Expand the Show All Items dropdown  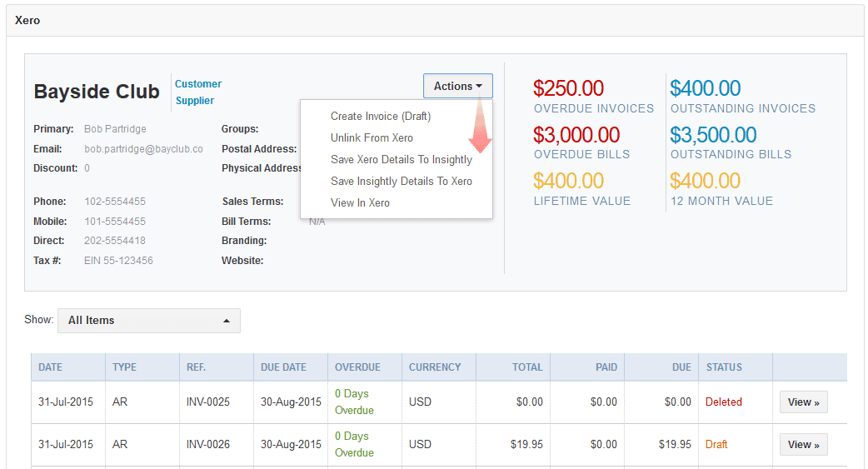(x=149, y=321)
